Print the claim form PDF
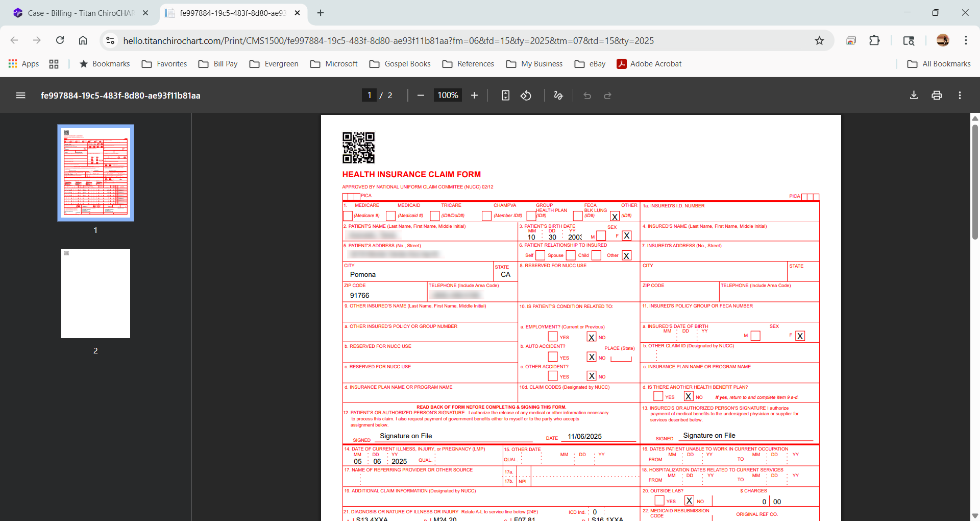Image resolution: width=980 pixels, height=521 pixels. tap(937, 96)
